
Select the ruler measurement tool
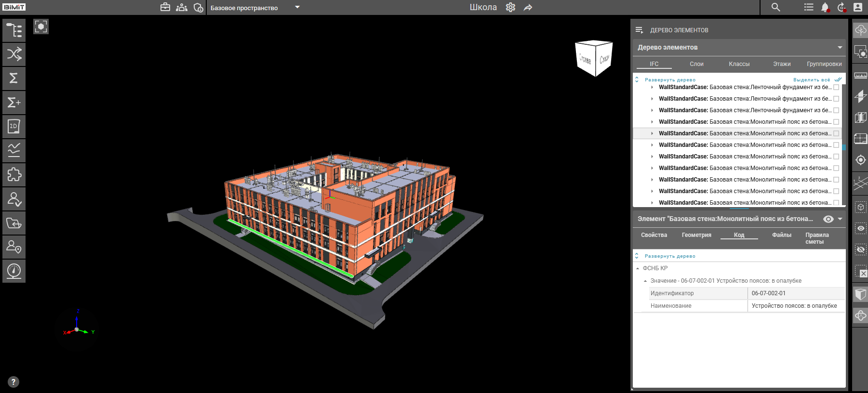click(860, 76)
